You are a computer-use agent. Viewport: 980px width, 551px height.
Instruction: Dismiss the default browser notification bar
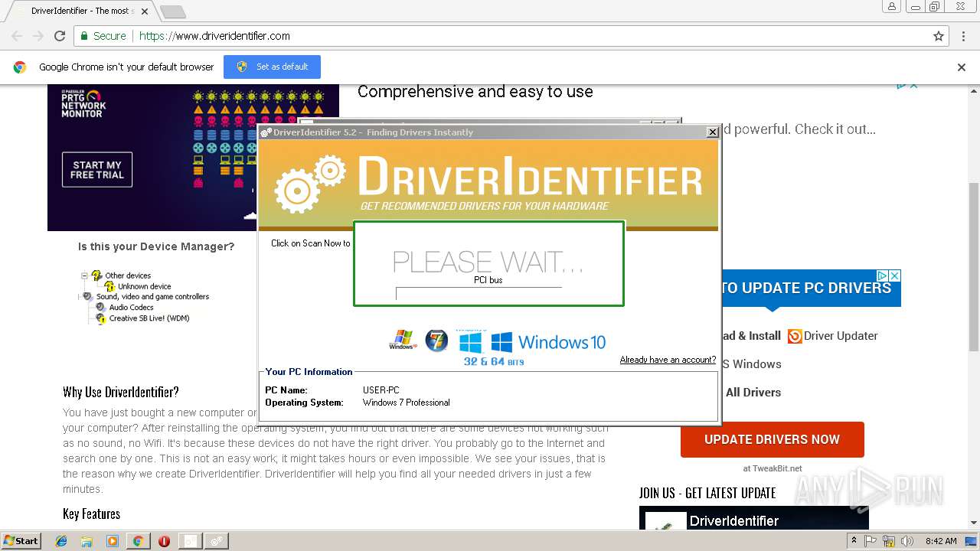[x=962, y=67]
